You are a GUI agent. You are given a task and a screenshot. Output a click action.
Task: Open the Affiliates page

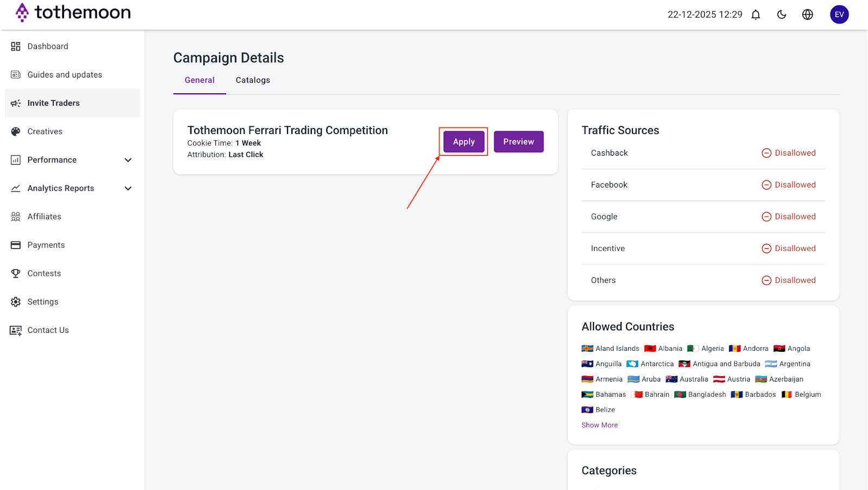[72, 217]
